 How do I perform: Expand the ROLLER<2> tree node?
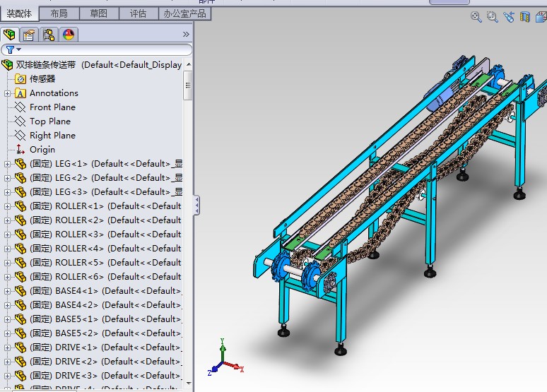point(7,220)
